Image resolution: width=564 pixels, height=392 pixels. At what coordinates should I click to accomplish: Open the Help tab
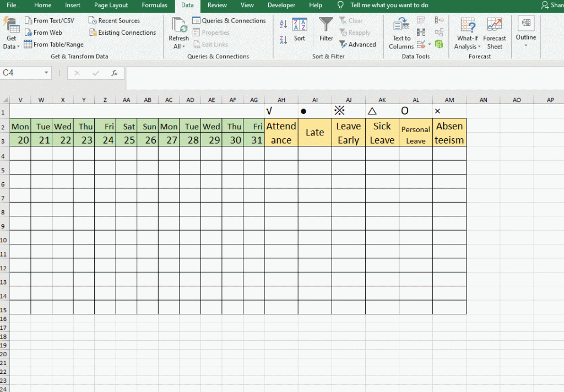coord(316,5)
